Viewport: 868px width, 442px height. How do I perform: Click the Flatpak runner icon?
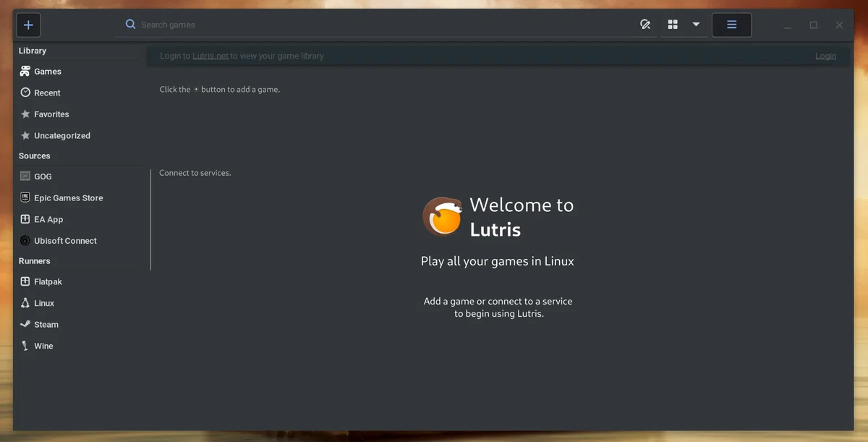tap(25, 282)
